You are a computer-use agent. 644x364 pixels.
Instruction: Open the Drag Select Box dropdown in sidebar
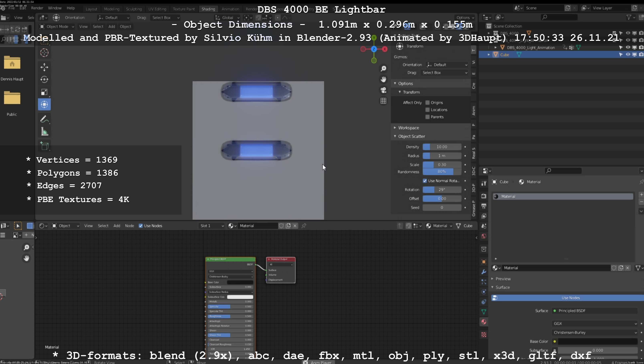coord(444,73)
